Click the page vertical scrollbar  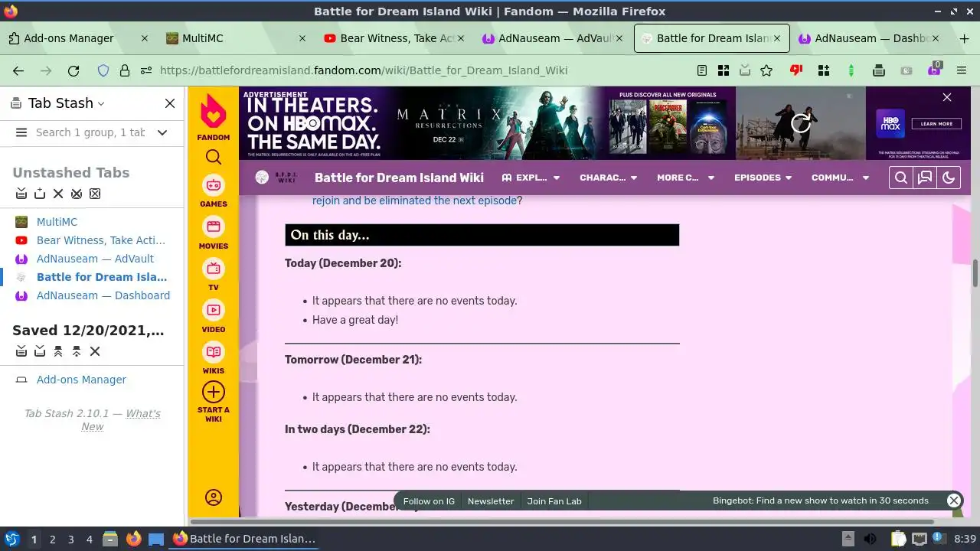pyautogui.click(x=975, y=274)
